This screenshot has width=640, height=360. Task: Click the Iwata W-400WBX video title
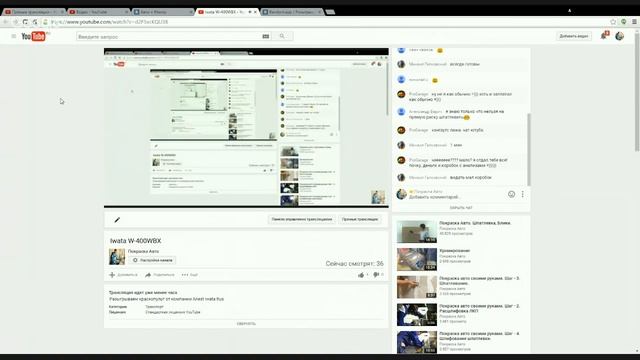click(x=136, y=241)
